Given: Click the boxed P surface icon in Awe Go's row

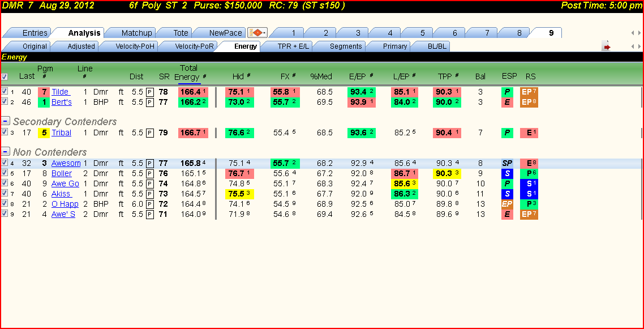Looking at the screenshot, I should click(151, 183).
